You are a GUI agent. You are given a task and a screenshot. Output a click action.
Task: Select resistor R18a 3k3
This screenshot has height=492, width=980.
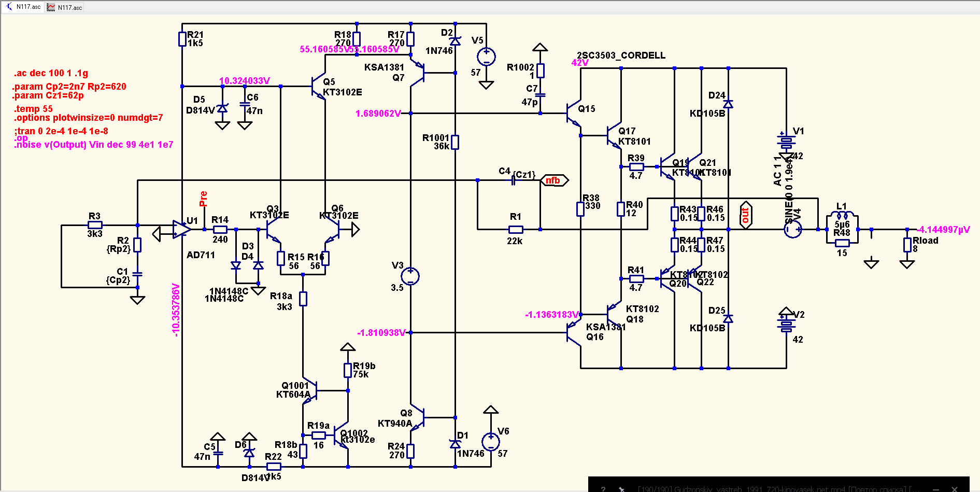point(303,299)
